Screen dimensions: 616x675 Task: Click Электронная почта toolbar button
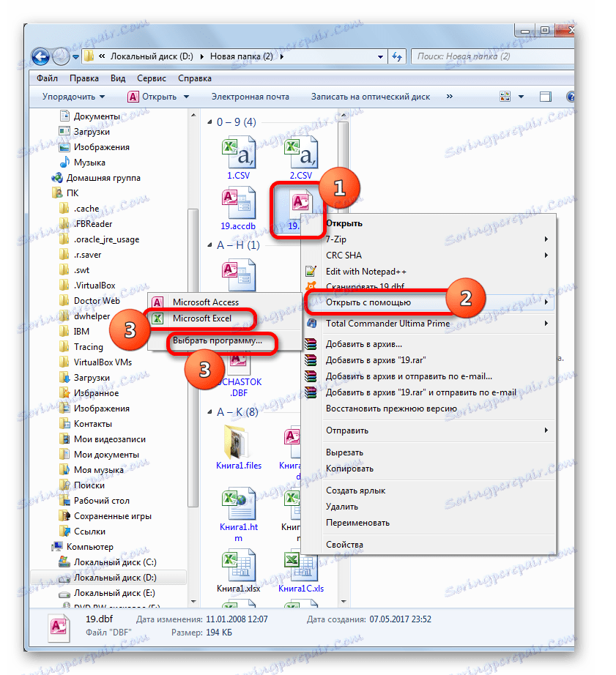click(251, 97)
